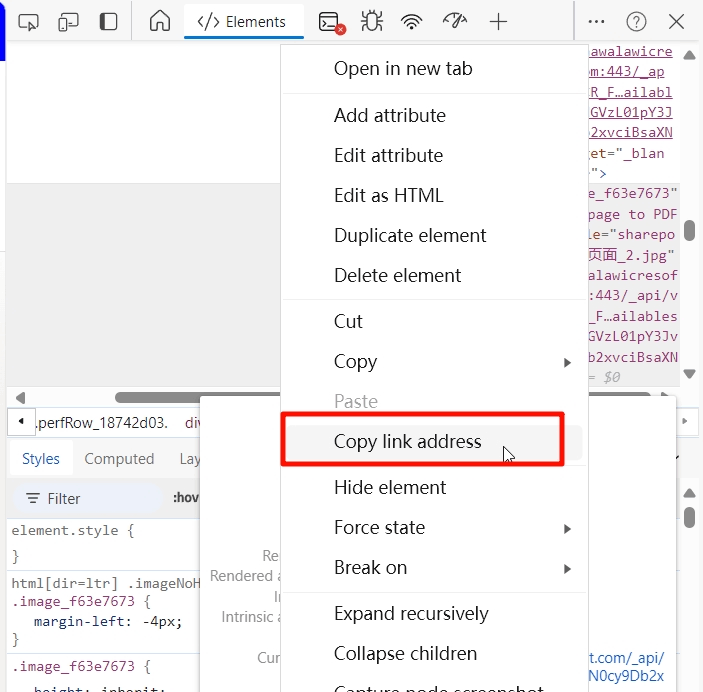
Task: Click styles pane scroll up arrow
Action: 690,494
